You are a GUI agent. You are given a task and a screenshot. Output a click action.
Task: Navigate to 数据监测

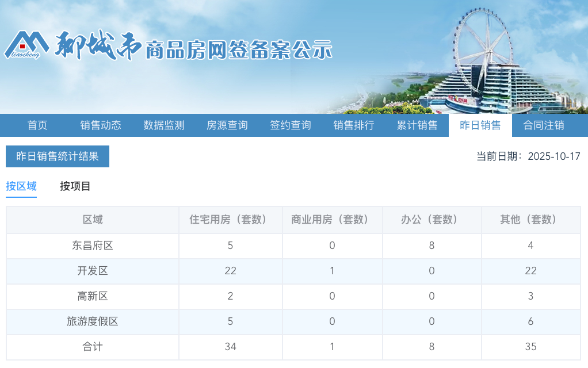tap(163, 125)
